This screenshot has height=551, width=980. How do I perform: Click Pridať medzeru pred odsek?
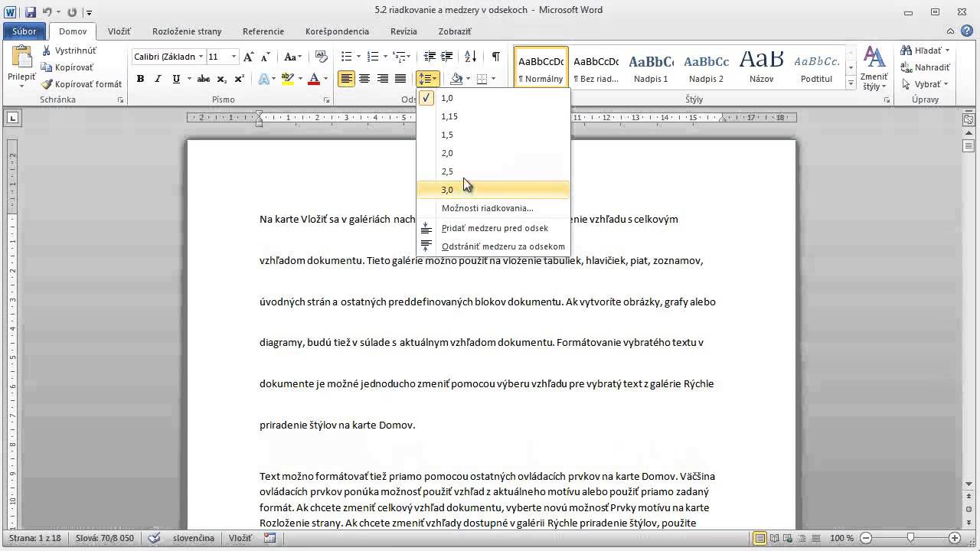[x=494, y=228]
